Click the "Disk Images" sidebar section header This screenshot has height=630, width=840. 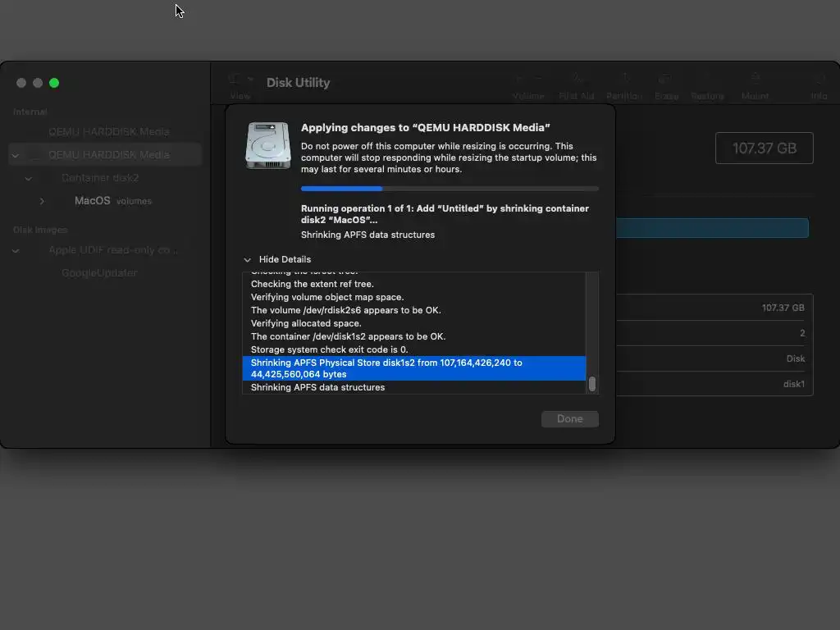pyautogui.click(x=40, y=230)
